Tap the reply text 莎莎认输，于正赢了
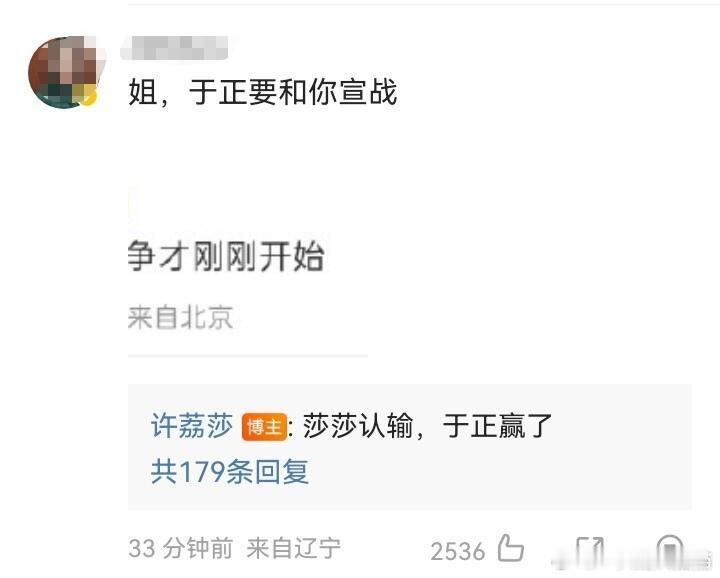The width and height of the screenshot is (720, 578). tap(427, 426)
